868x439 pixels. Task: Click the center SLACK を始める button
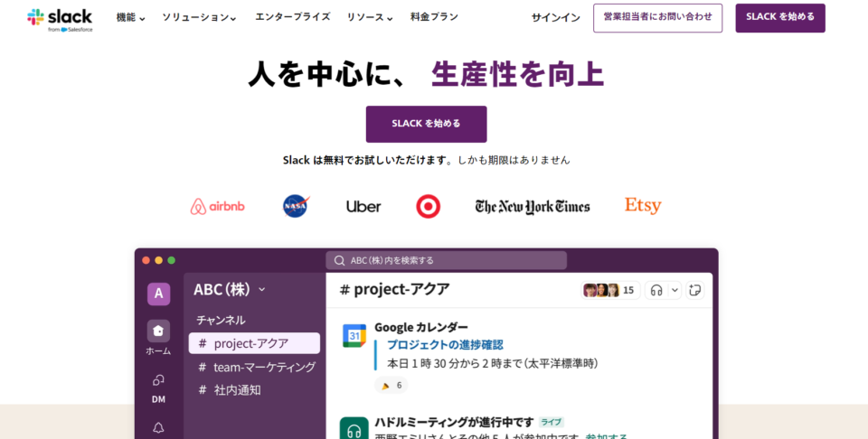[x=426, y=124]
